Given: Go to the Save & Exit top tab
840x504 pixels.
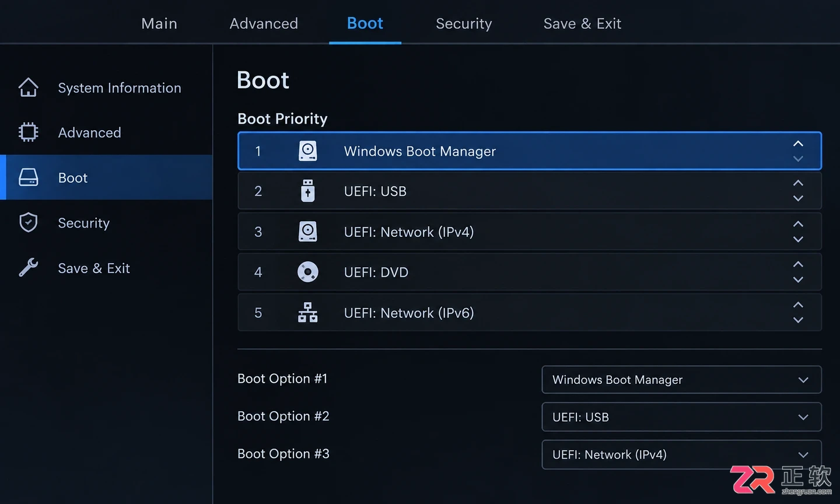Looking at the screenshot, I should click(582, 23).
